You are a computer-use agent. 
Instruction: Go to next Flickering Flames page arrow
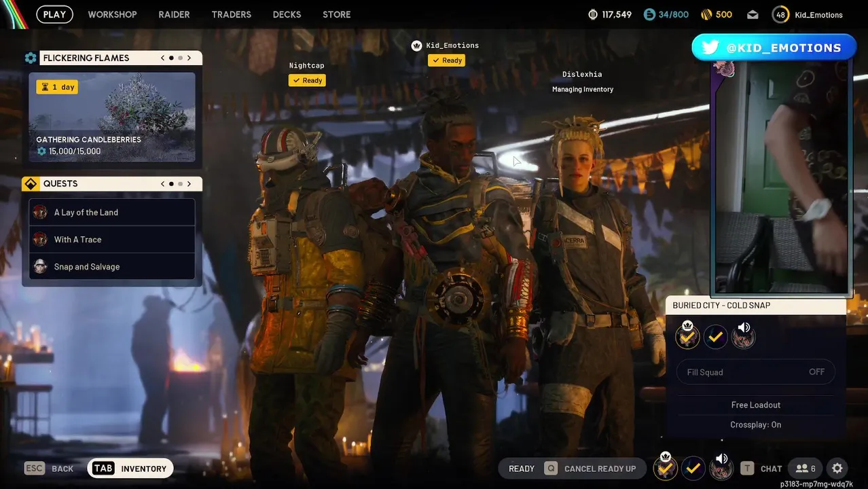189,58
